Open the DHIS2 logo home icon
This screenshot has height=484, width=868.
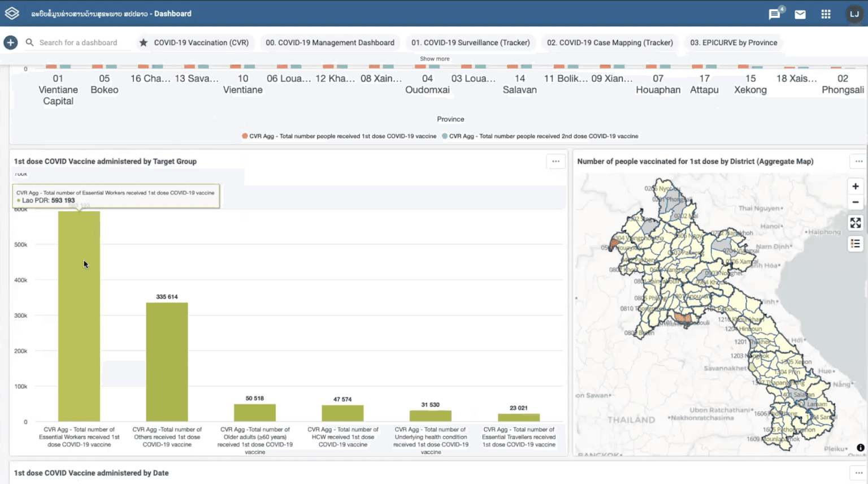point(12,13)
